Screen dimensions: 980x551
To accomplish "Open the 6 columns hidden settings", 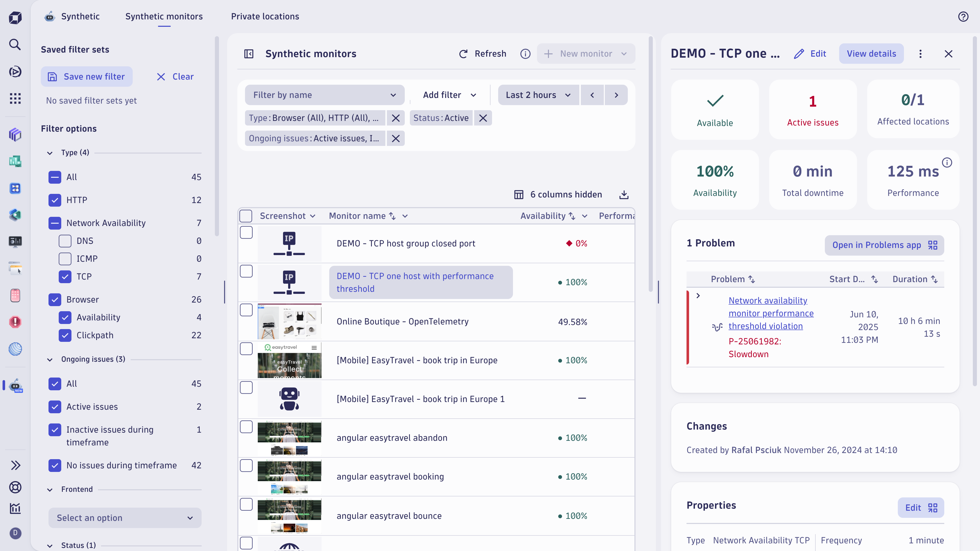I will [x=558, y=194].
